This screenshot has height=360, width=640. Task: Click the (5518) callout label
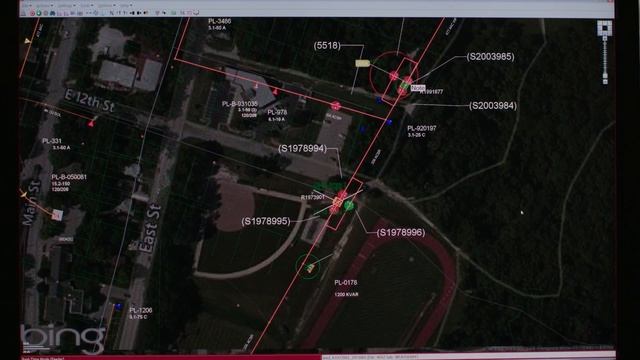click(327, 45)
